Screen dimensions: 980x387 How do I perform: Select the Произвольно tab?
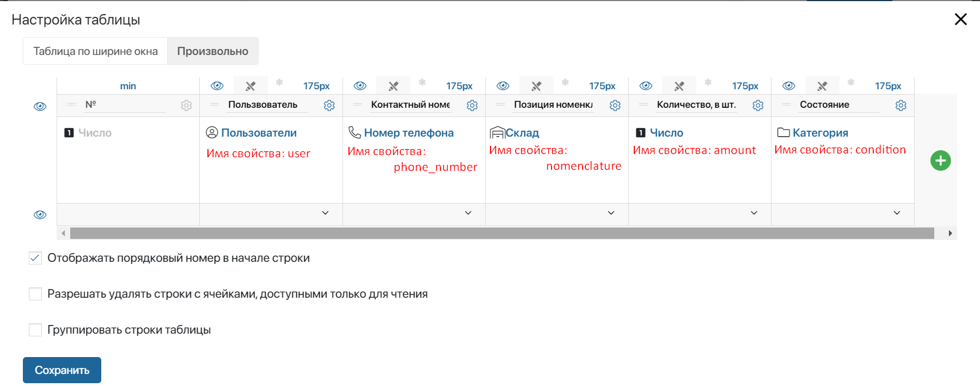[x=212, y=51]
